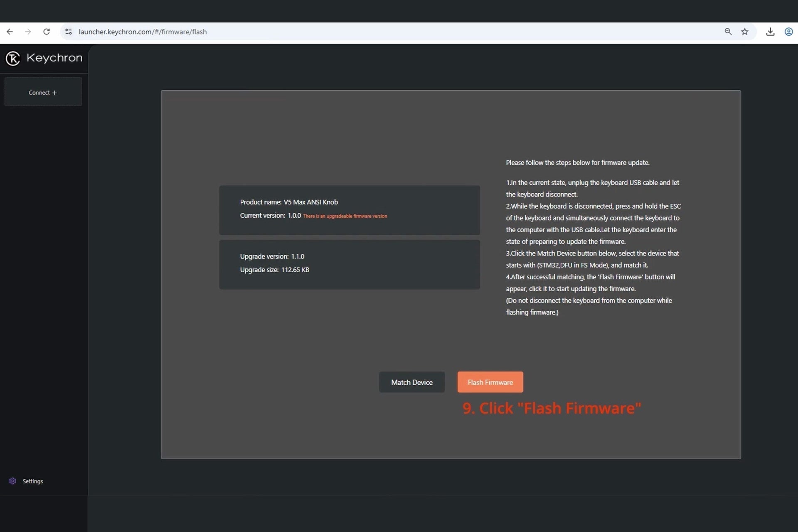Viewport: 798px width, 532px height.
Task: Open the browser profile icon
Action: tap(788, 32)
